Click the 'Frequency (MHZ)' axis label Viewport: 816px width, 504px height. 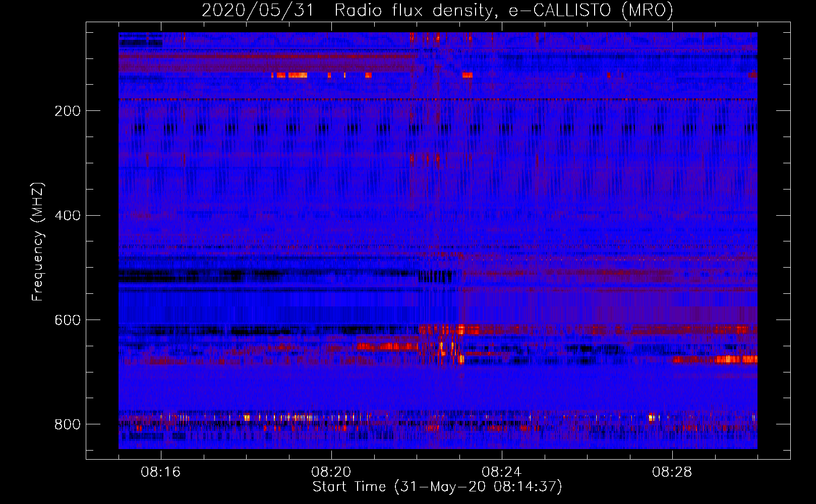pos(38,242)
